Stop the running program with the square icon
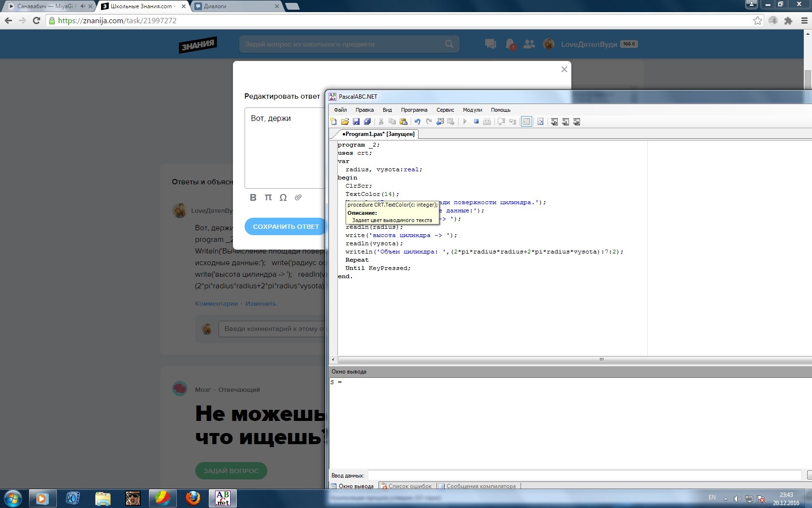The image size is (812, 508). tap(476, 121)
